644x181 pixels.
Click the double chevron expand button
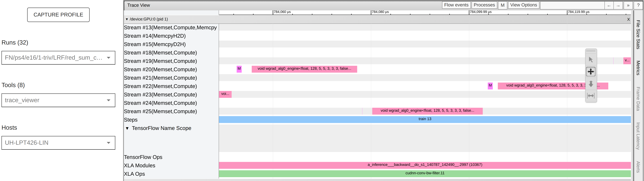point(628,5)
